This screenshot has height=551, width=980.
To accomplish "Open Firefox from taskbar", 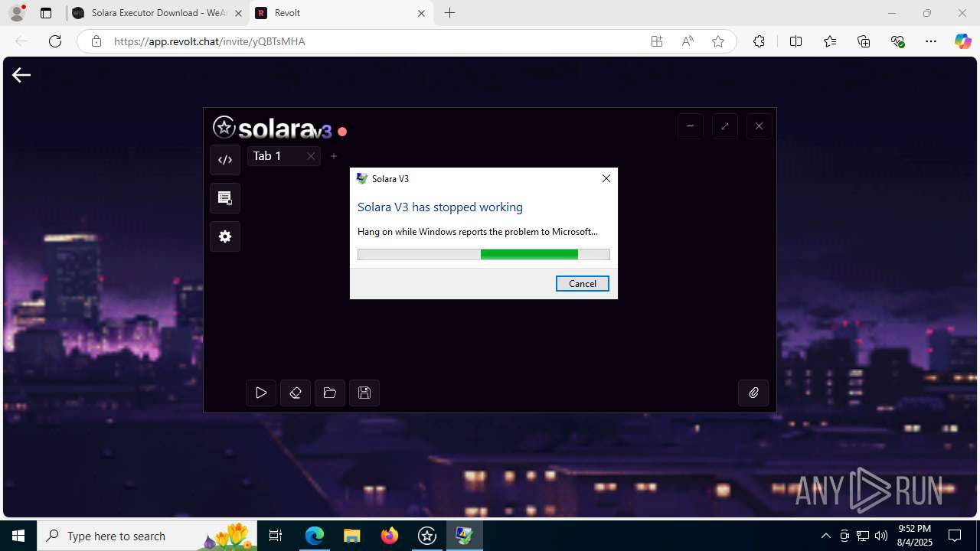I will click(x=390, y=536).
